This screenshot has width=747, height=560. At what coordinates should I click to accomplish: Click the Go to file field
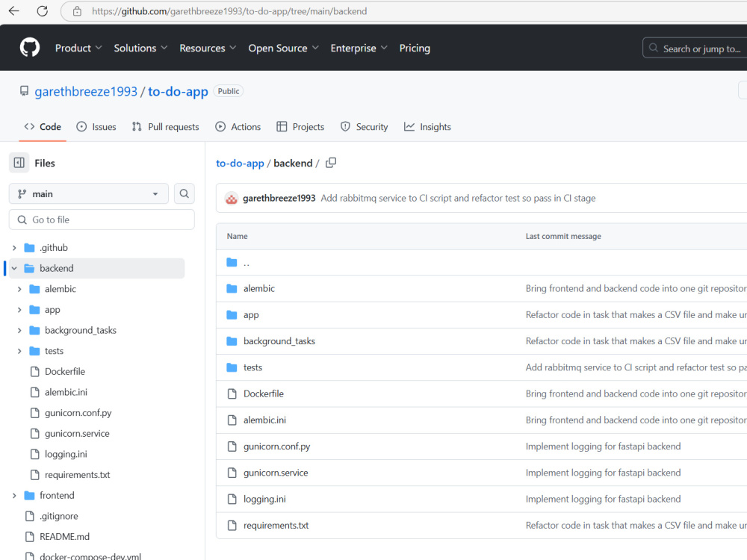pos(102,220)
